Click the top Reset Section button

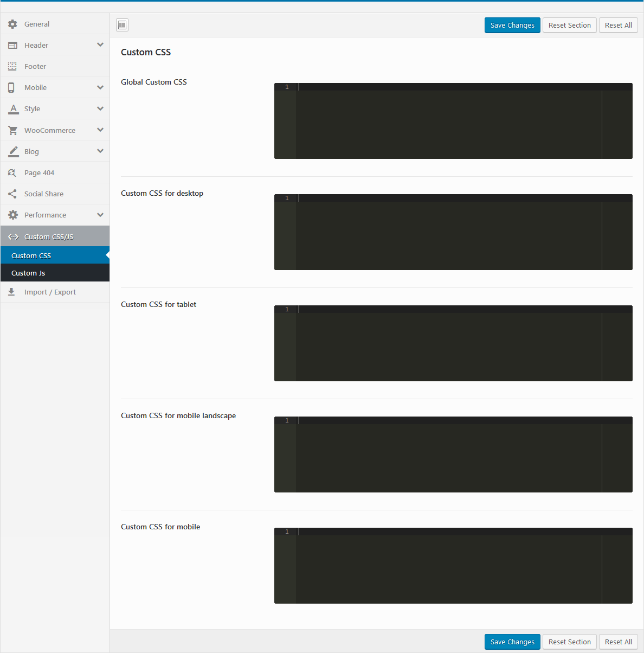coord(569,25)
